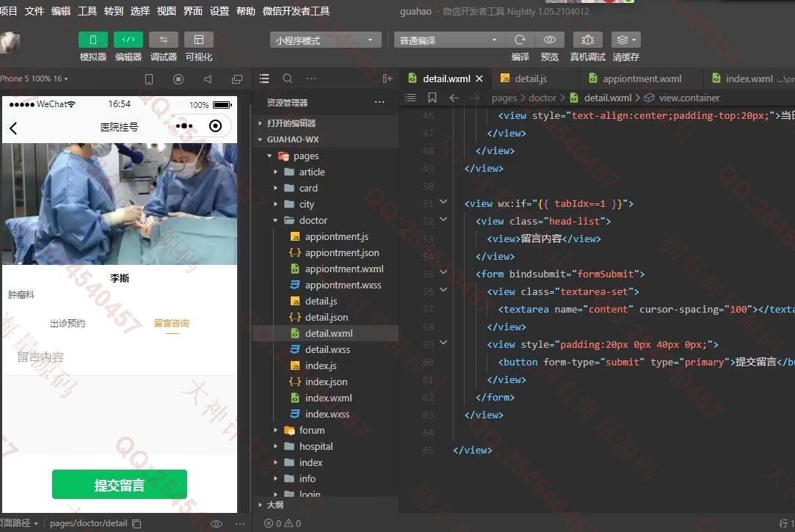
Task: Toggle the debugger (调试器) panel button
Action: [x=163, y=40]
